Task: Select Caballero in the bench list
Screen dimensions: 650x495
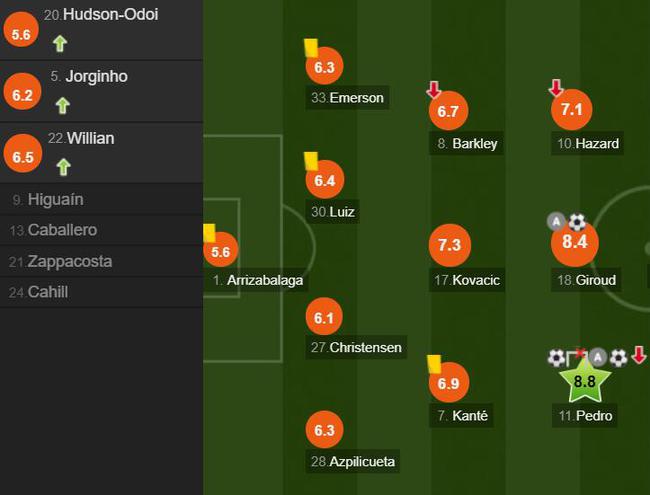Action: pos(101,230)
